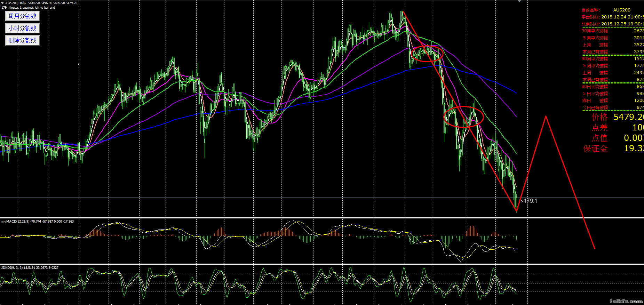Click the 5 日平均波幅 row label
This screenshot has width=644, height=305.
pos(595,94)
